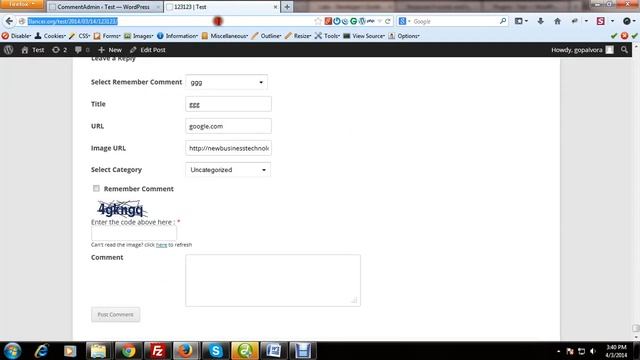Click the green G extension icon in the address bar
This screenshot has height=360, width=640.
353,21
